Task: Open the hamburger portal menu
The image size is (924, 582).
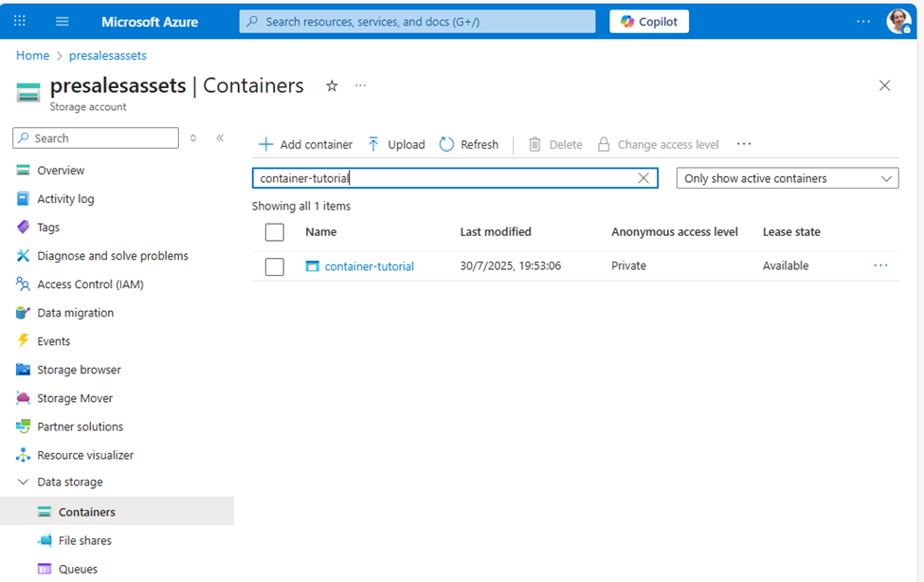Action: coord(62,21)
